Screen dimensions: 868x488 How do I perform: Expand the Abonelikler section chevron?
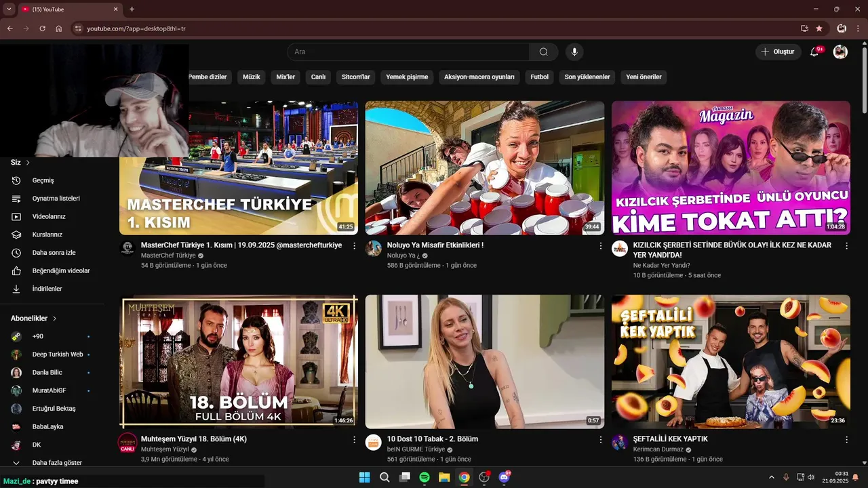click(54, 319)
